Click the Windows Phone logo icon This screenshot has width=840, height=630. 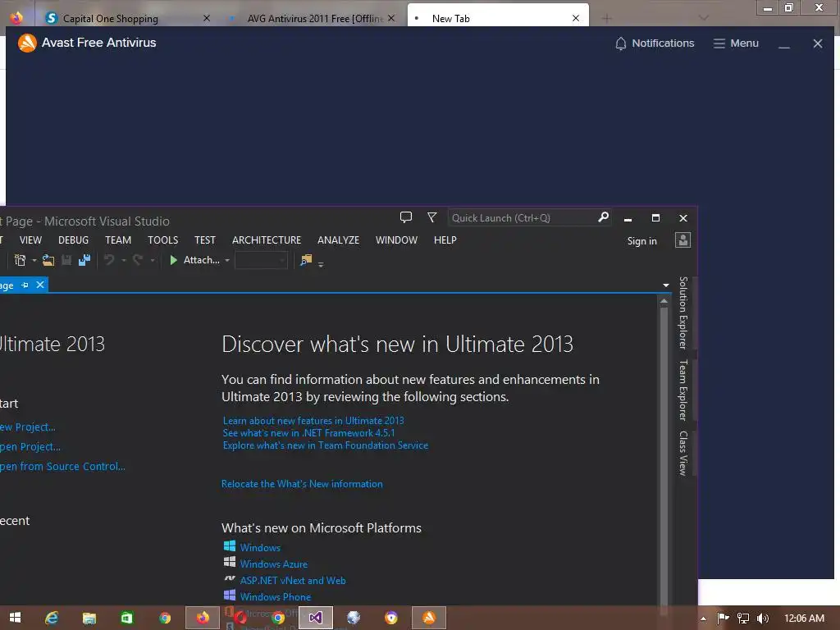coord(230,595)
